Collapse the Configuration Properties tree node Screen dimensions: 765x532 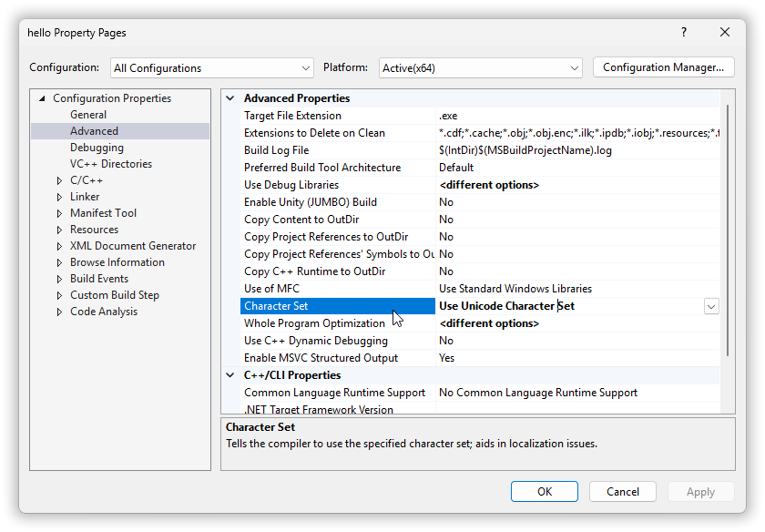(42, 98)
